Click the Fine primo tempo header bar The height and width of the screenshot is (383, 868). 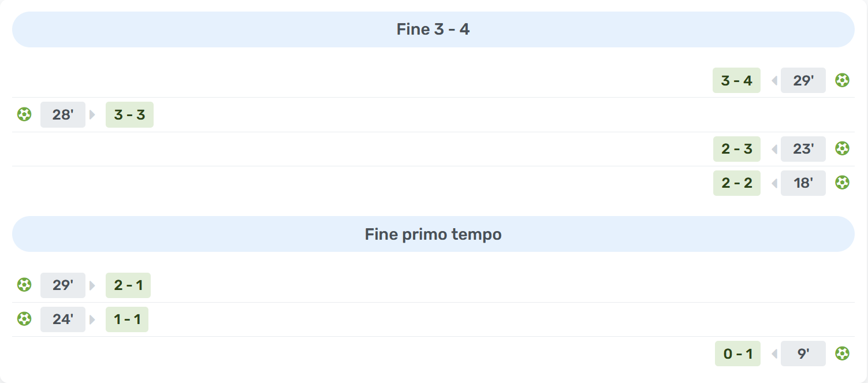coord(433,234)
